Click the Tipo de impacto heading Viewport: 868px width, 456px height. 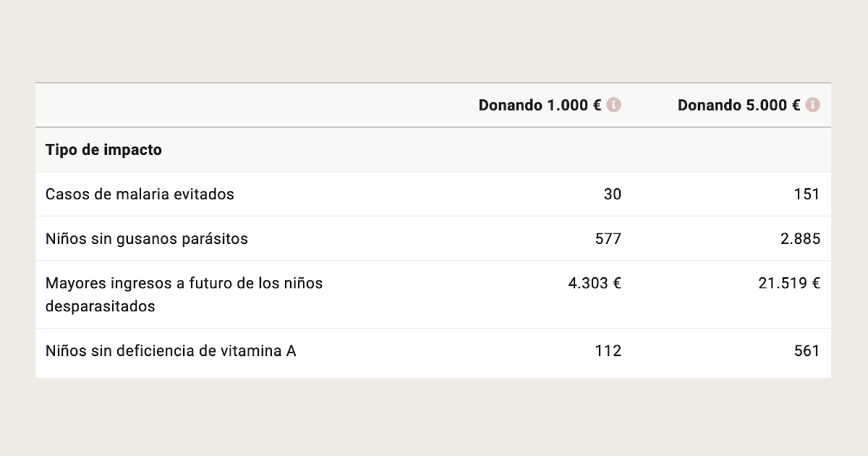103,150
